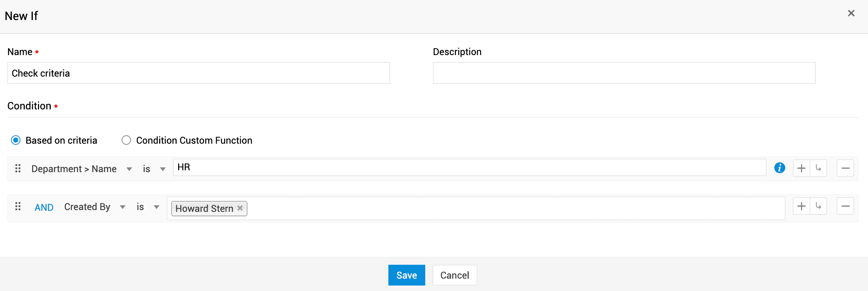Cancel the New If dialog
Screen dimensions: 868x291
pos(455,275)
